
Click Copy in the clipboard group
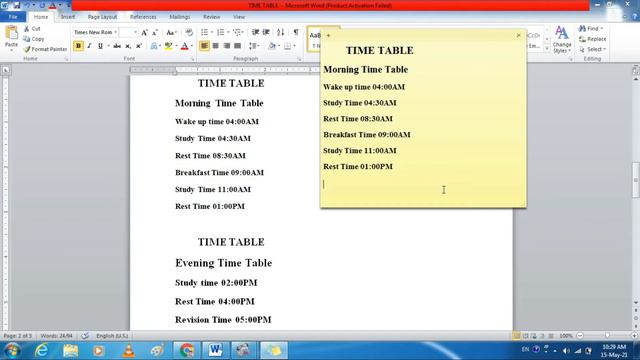(x=34, y=39)
